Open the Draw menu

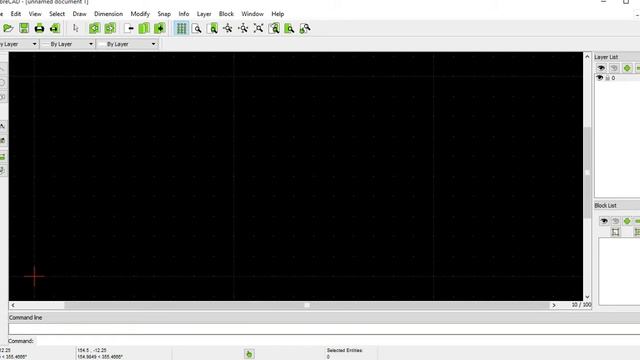(x=80, y=14)
